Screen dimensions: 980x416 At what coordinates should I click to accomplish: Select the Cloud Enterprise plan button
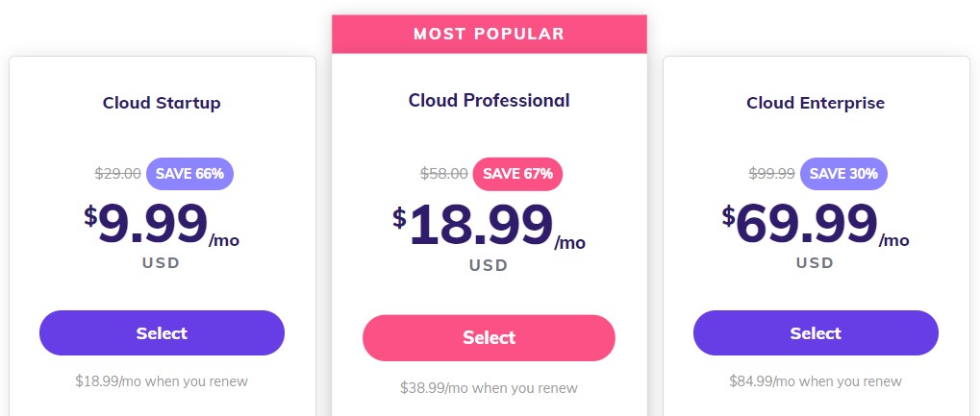click(816, 333)
